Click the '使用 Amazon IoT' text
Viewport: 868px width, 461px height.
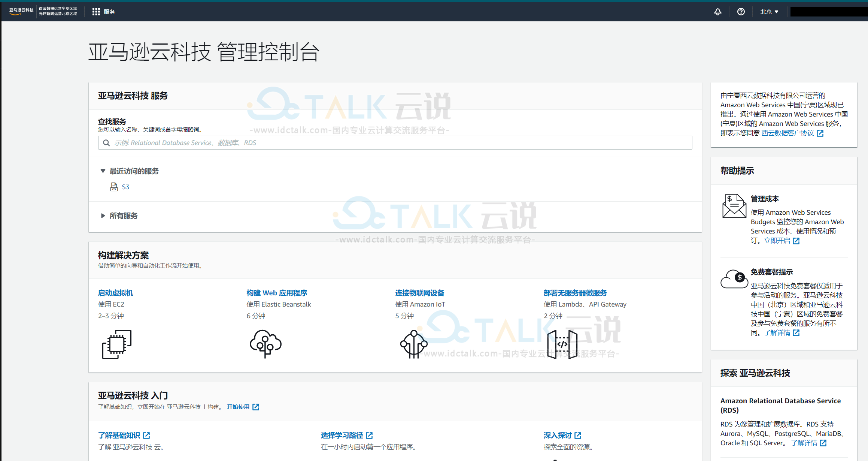(x=420, y=304)
